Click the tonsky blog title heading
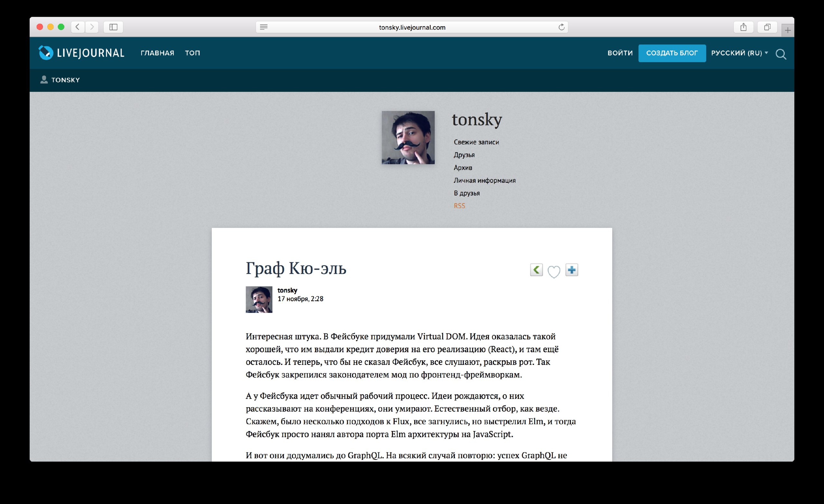This screenshot has width=824, height=504. coord(477,119)
